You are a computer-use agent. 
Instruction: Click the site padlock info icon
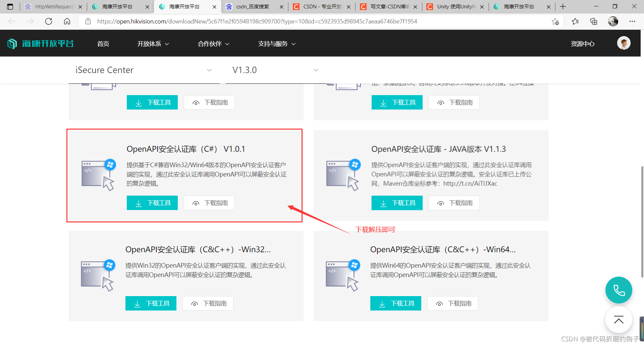[88, 21]
